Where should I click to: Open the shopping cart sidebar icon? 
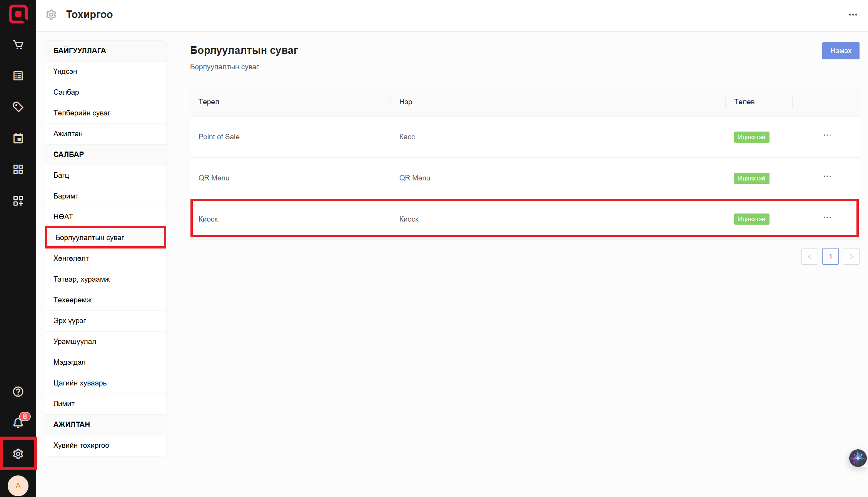click(18, 45)
